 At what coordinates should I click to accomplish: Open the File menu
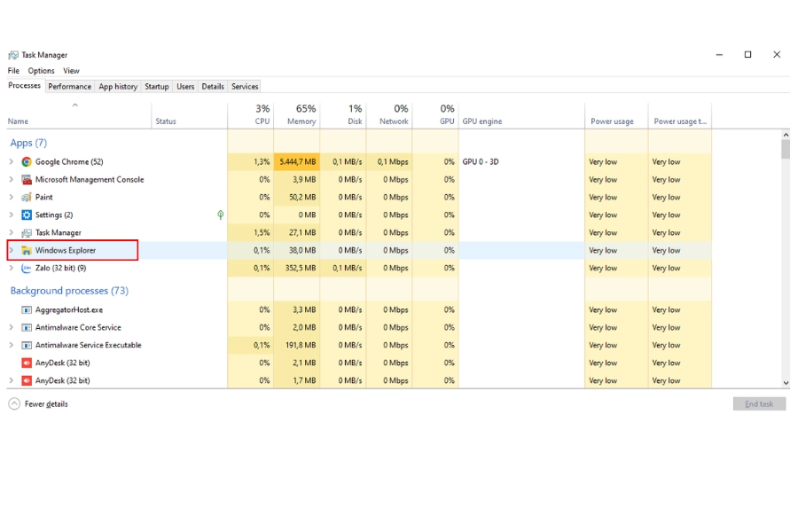click(13, 71)
